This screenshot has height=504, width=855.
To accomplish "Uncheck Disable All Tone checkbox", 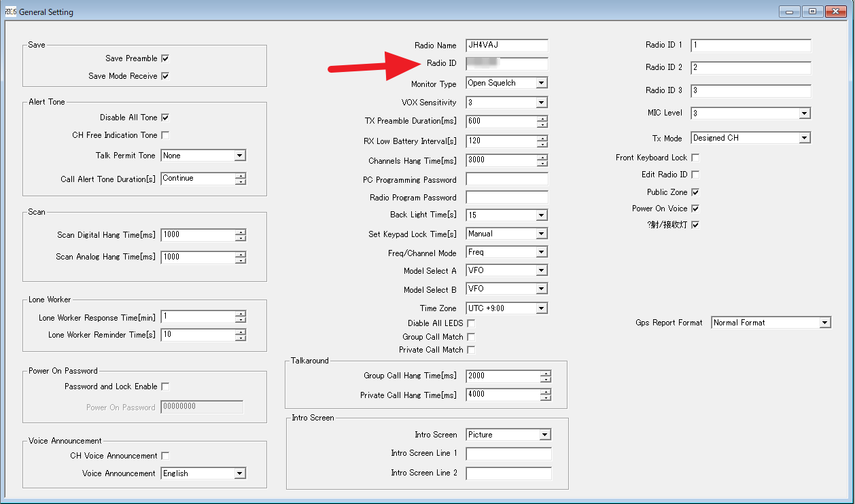I will pyautogui.click(x=165, y=118).
